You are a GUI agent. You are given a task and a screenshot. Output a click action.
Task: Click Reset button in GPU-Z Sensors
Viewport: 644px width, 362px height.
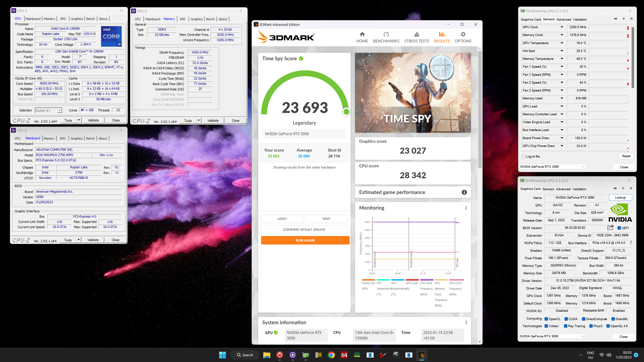626,156
